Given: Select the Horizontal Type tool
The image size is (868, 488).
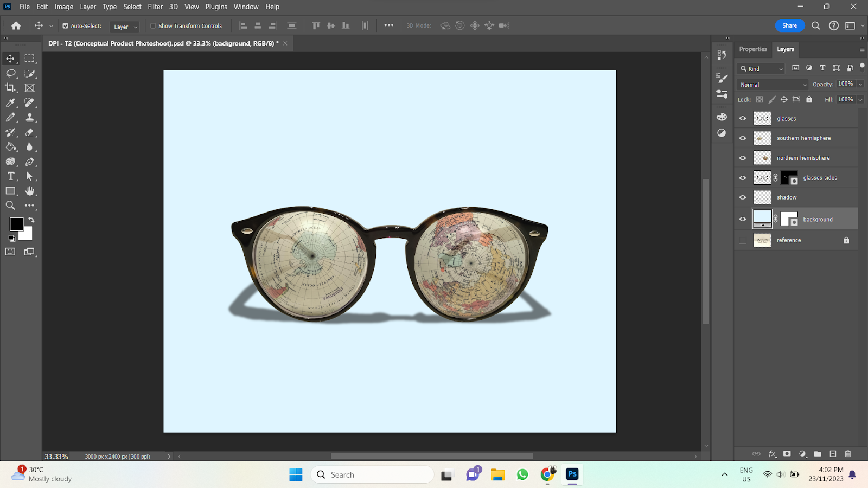Looking at the screenshot, I should pyautogui.click(x=10, y=176).
